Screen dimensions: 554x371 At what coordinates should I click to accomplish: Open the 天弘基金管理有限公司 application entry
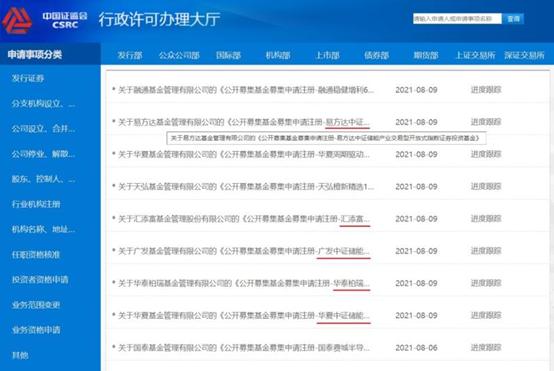point(246,187)
